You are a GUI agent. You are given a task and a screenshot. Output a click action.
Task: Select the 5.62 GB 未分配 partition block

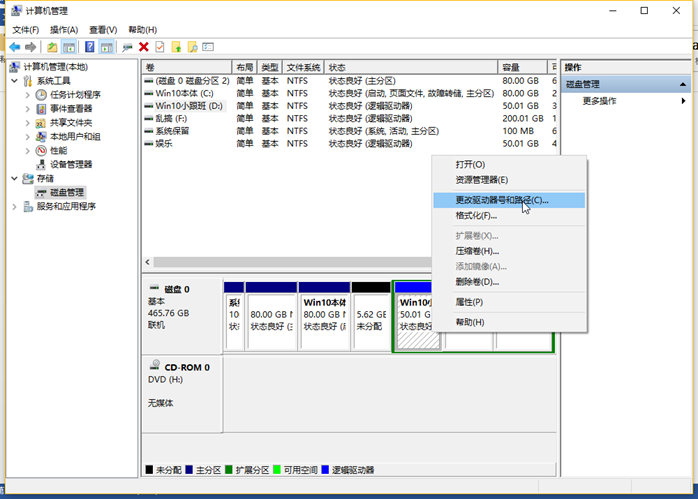tap(370, 320)
